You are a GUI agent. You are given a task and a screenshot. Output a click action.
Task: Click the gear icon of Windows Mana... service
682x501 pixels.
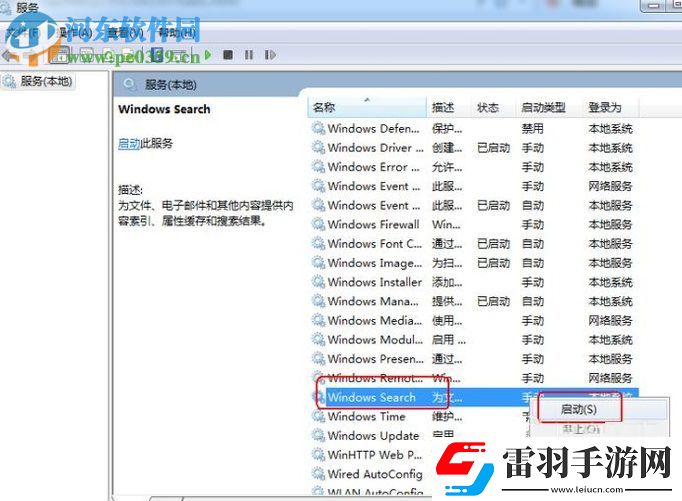pos(319,301)
